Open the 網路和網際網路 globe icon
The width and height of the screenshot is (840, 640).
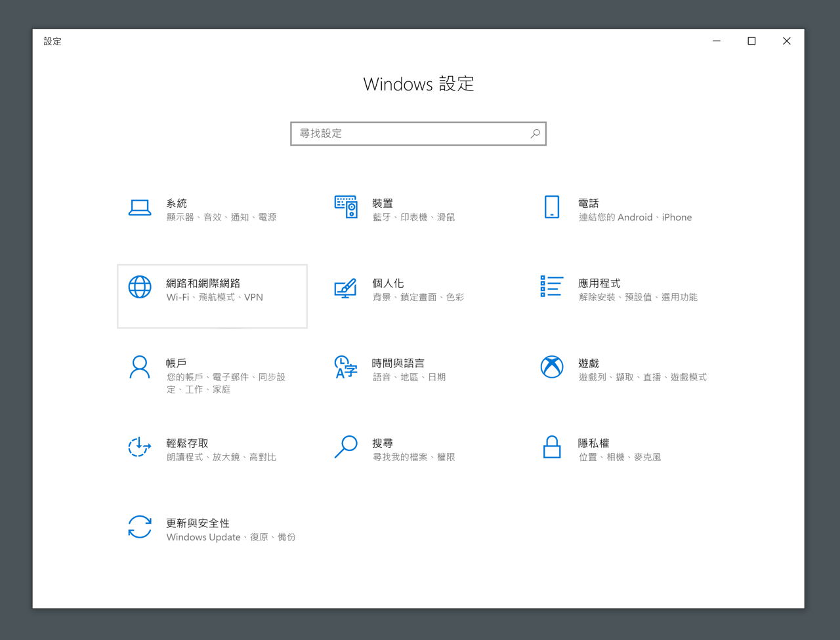coord(140,287)
